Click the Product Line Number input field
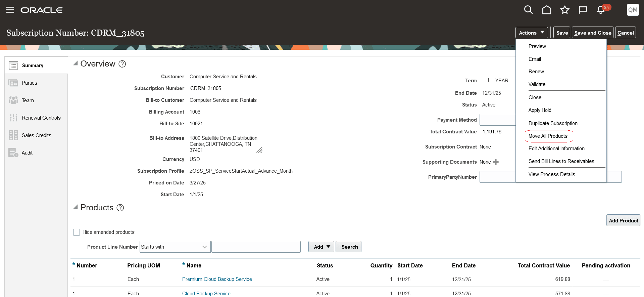This screenshot has height=297, width=644. coord(256,247)
